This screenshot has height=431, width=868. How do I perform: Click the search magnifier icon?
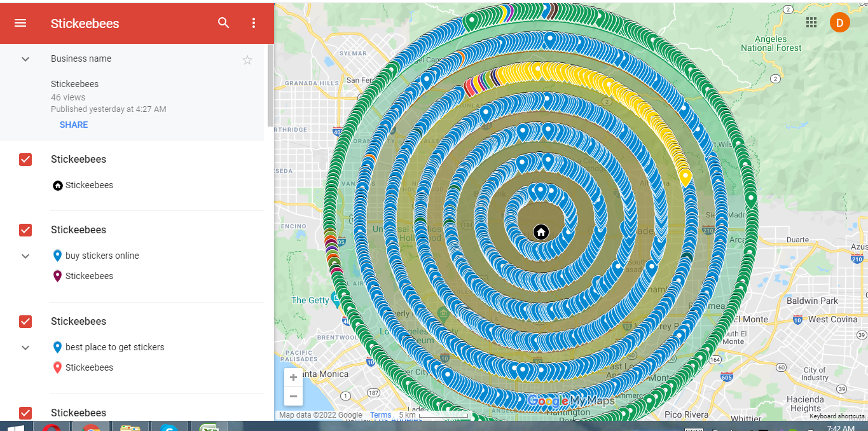[x=224, y=23]
